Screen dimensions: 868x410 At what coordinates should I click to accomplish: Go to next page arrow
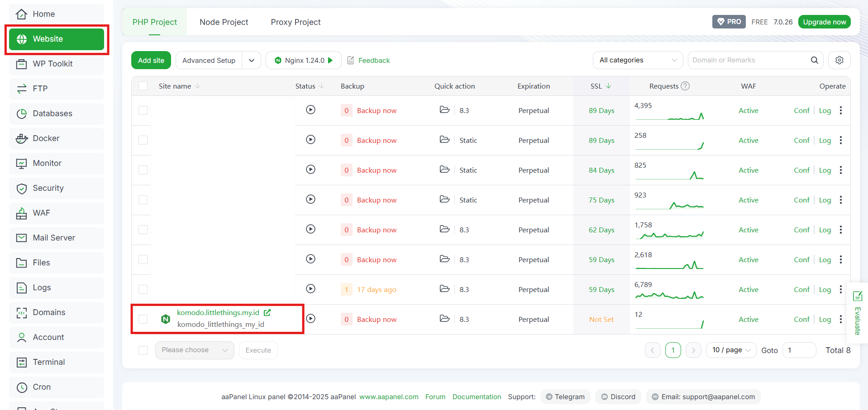click(693, 350)
